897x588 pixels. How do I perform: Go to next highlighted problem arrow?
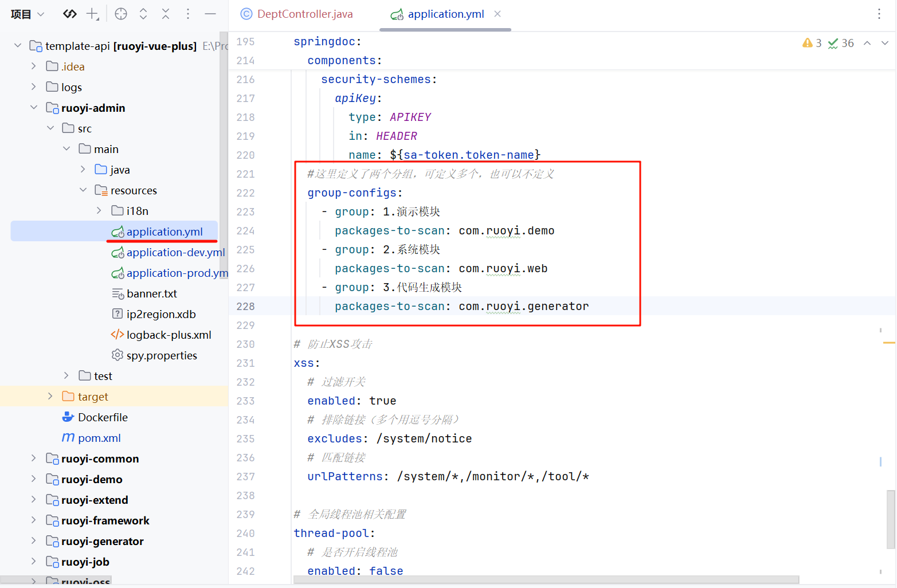[x=884, y=43]
